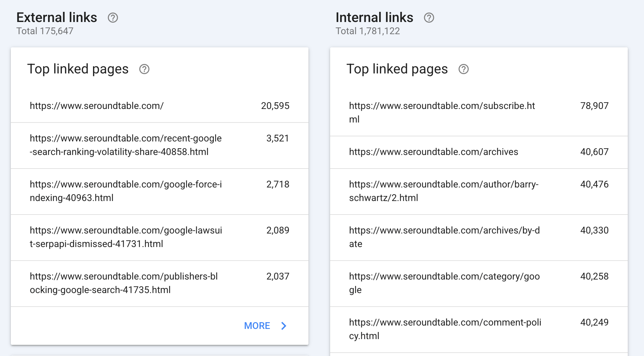The width and height of the screenshot is (644, 356).
Task: Click help icon beside external Top linked pages
Action: [x=144, y=69]
